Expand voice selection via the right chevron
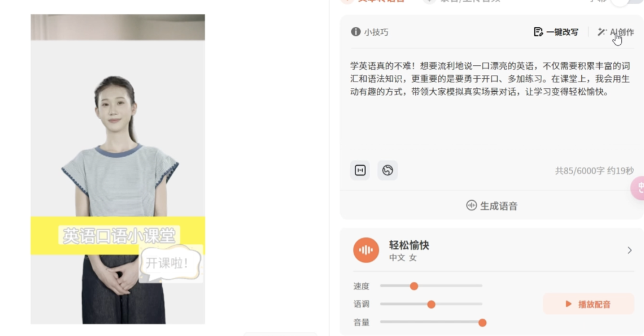644x336 pixels. pos(630,250)
